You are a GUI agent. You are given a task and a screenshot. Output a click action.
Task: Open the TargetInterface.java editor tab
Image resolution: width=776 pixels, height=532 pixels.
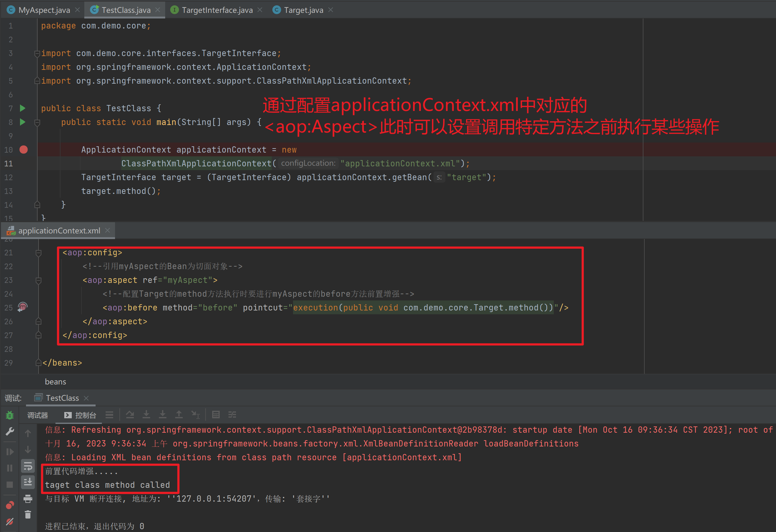click(217, 10)
